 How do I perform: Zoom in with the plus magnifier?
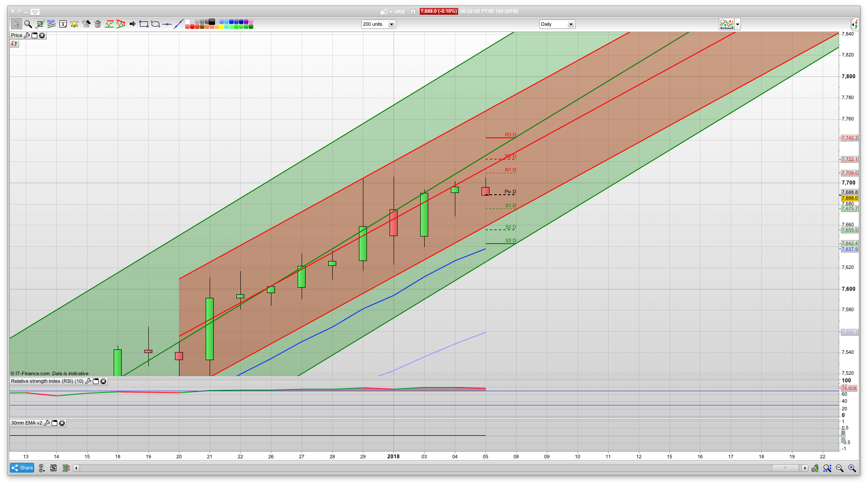click(x=852, y=468)
